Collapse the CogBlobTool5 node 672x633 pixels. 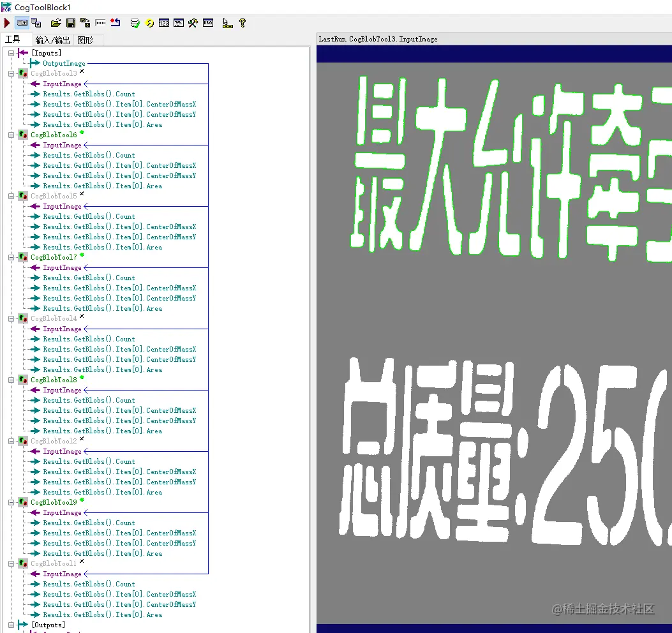click(11, 197)
